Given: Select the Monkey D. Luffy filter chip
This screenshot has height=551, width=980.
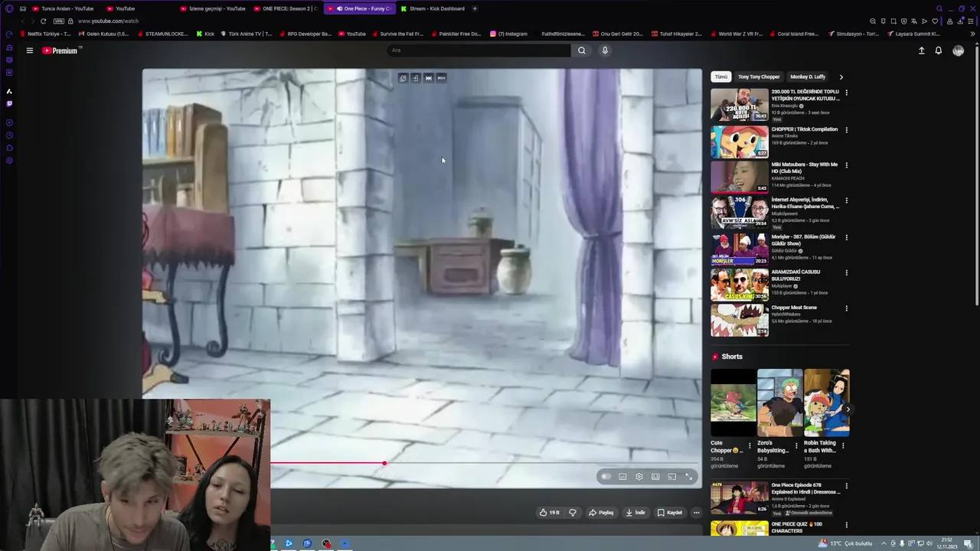Looking at the screenshot, I should 808,77.
